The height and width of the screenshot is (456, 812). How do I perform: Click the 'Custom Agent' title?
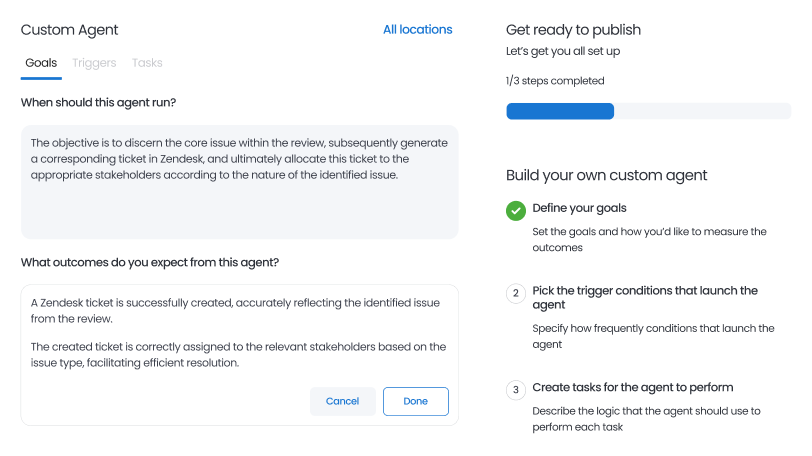[x=69, y=30]
